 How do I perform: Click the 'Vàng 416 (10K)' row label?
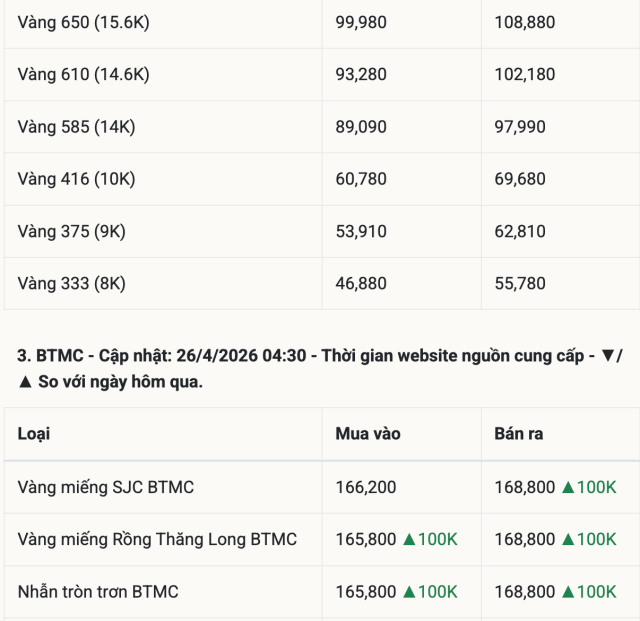[76, 179]
